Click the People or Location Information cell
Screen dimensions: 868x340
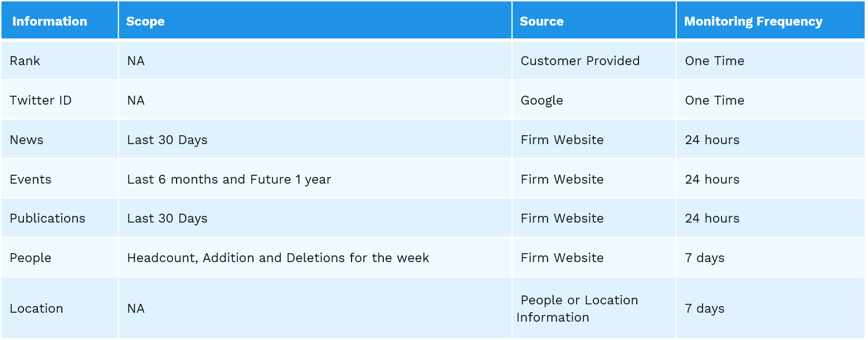[x=577, y=308]
